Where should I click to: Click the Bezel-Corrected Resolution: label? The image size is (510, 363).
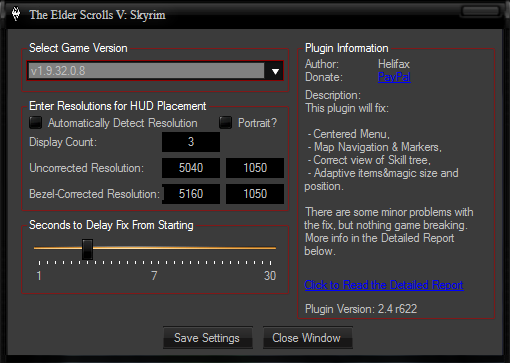pyautogui.click(x=95, y=194)
